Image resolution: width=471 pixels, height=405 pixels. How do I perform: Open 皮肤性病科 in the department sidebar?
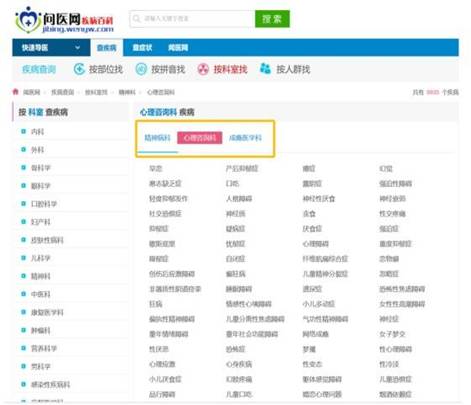point(47,240)
